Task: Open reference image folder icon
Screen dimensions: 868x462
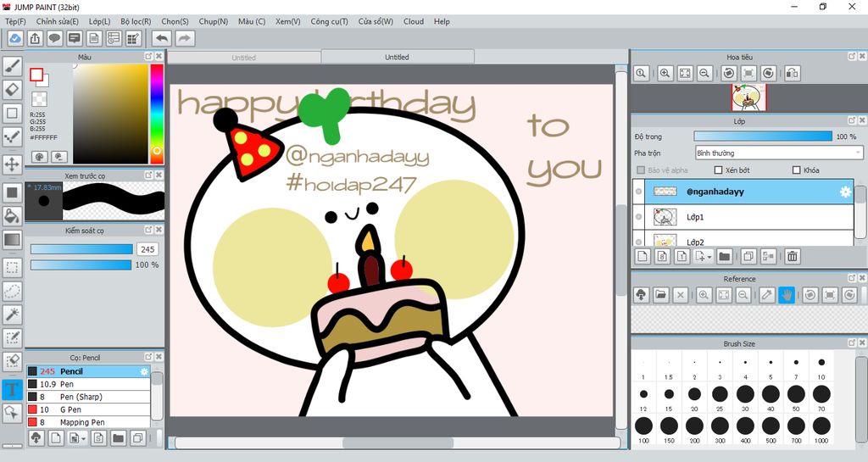Action: [660, 295]
